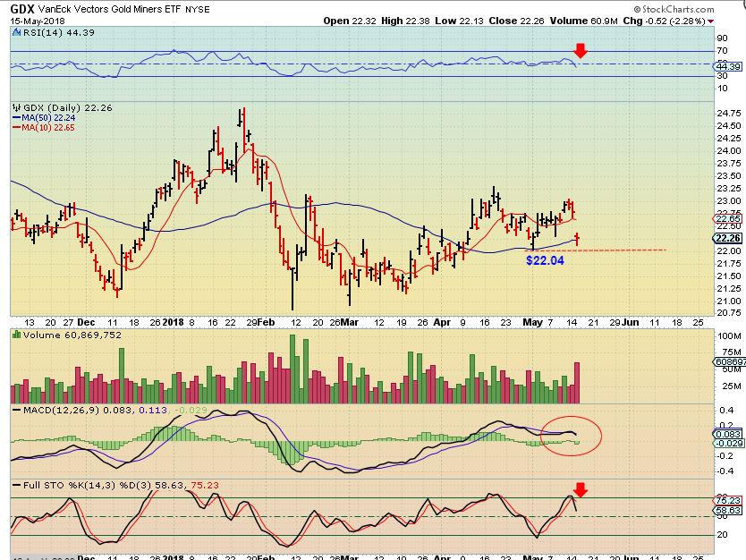
Task: Click the 'RSI(14) 44.39' panel label
Action: coord(59,32)
